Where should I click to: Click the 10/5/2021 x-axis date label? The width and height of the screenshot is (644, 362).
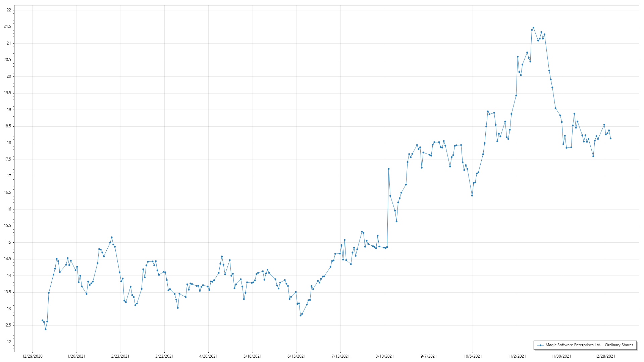473,356
